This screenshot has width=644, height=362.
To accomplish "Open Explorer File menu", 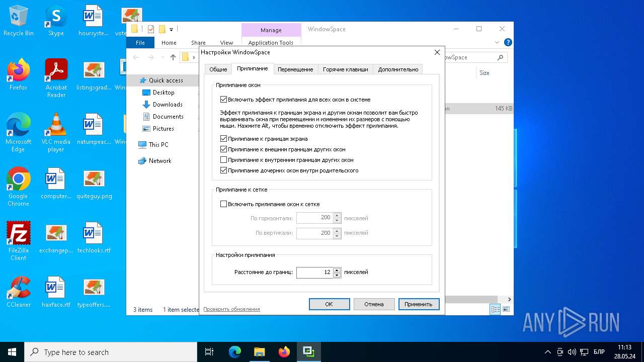I will coord(140,43).
